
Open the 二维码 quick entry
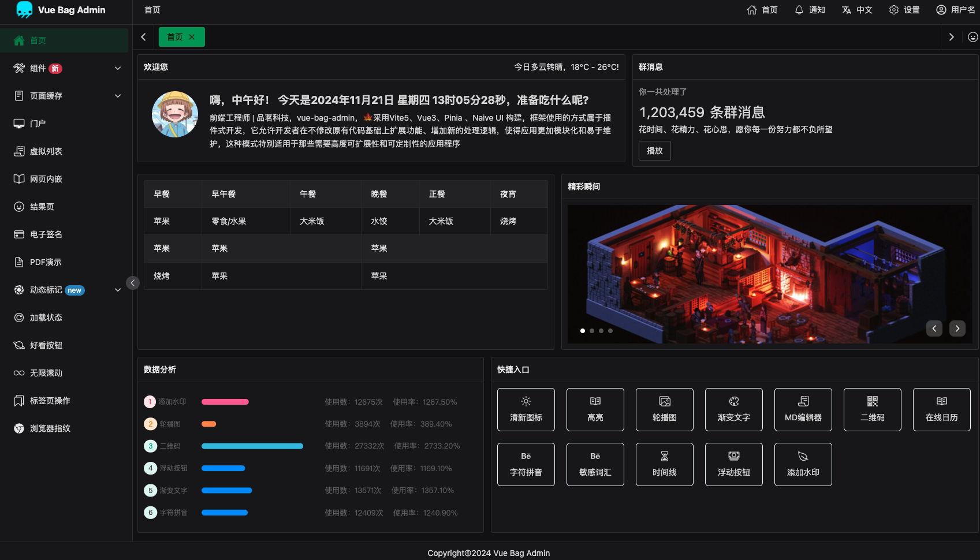pyautogui.click(x=872, y=409)
